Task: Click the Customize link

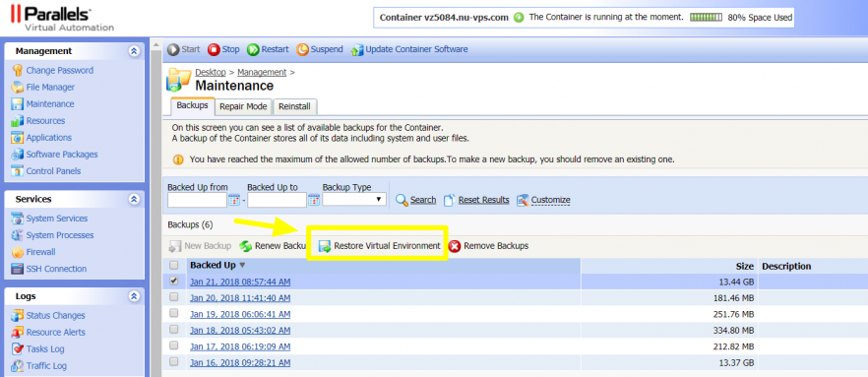Action: [x=543, y=200]
